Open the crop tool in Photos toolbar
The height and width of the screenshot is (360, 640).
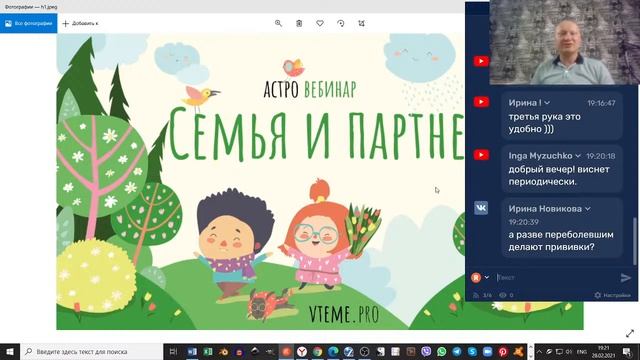362,23
